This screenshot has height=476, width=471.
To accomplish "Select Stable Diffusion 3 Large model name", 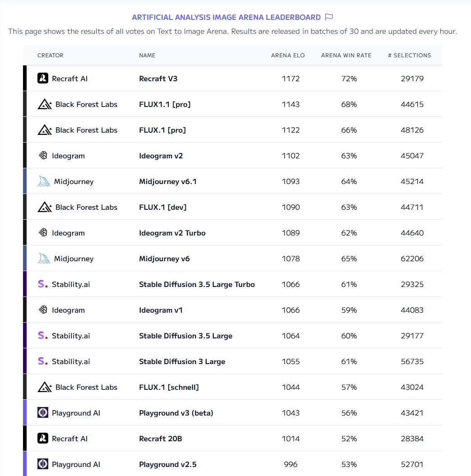I will 182,361.
